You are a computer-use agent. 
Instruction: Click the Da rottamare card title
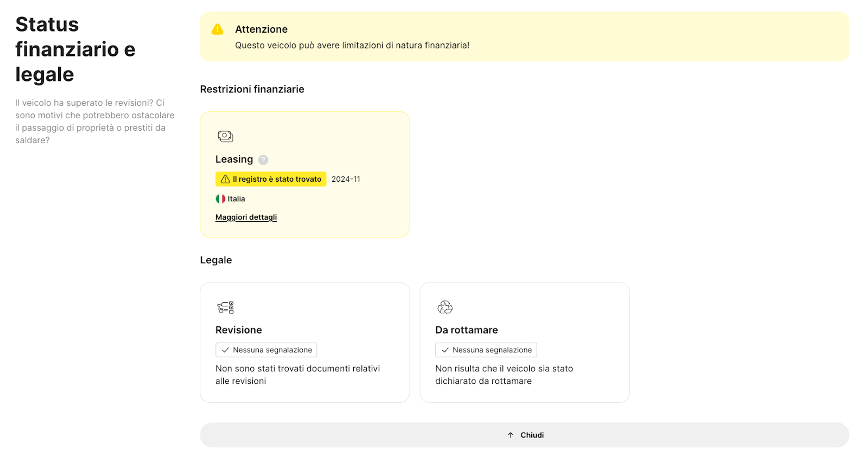(x=466, y=330)
